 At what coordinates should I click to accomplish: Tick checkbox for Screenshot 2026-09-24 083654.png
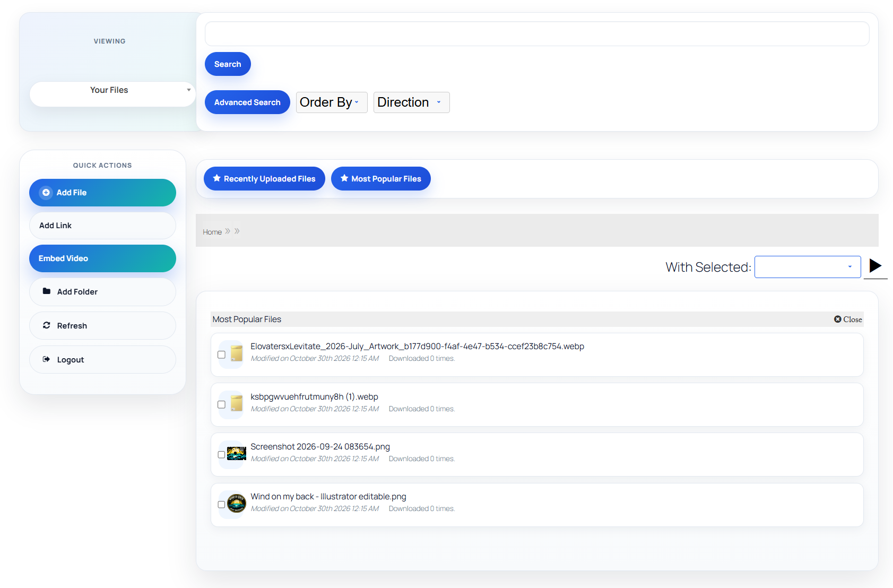222,455
